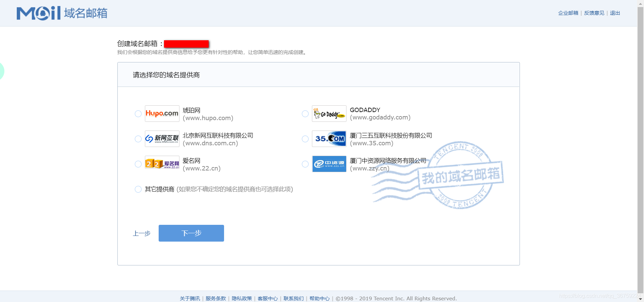
Task: Open 反馈意见 link in header
Action: (594, 13)
